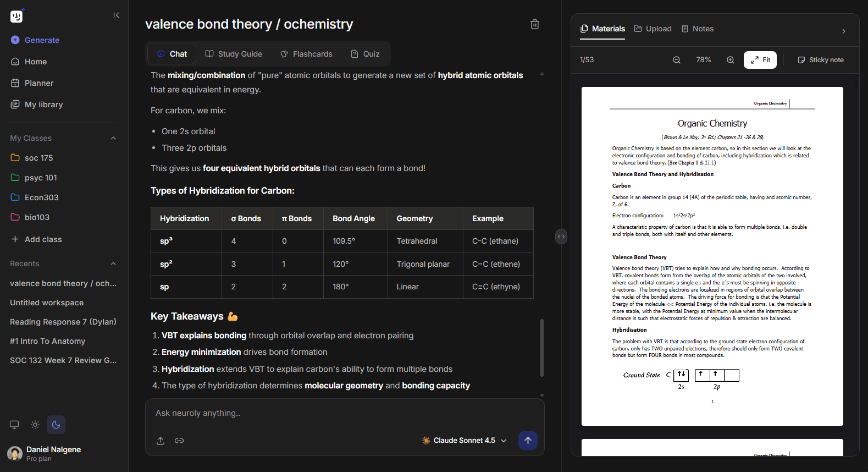Click the Generate button
The width and height of the screenshot is (868, 472).
tap(35, 40)
